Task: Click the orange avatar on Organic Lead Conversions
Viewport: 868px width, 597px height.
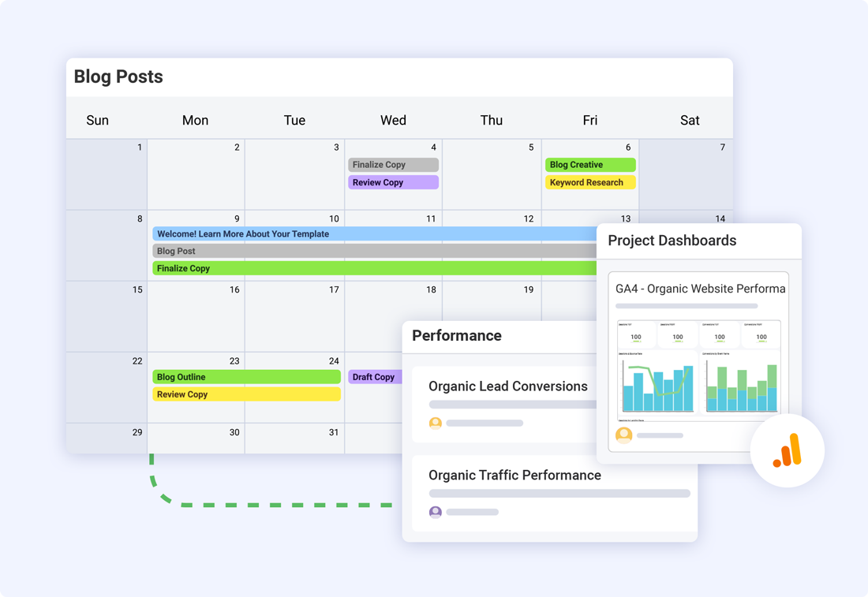Action: (436, 423)
